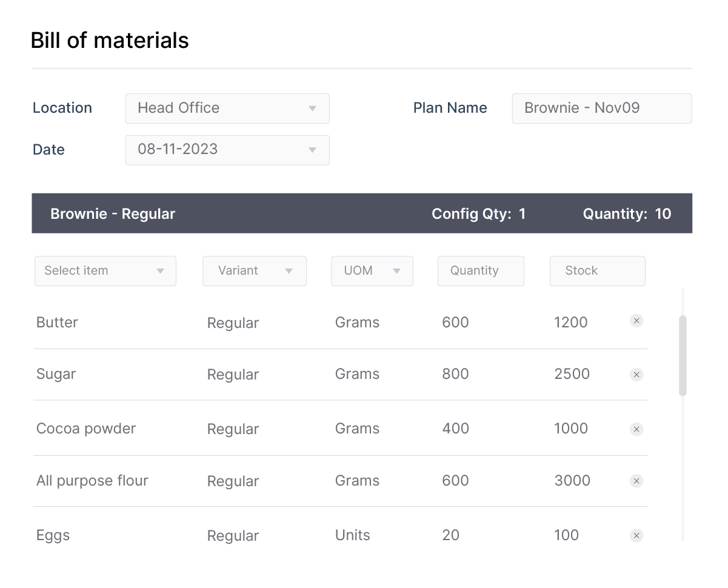This screenshot has height=588, width=728.
Task: Select the Butter item name
Action: [56, 322]
